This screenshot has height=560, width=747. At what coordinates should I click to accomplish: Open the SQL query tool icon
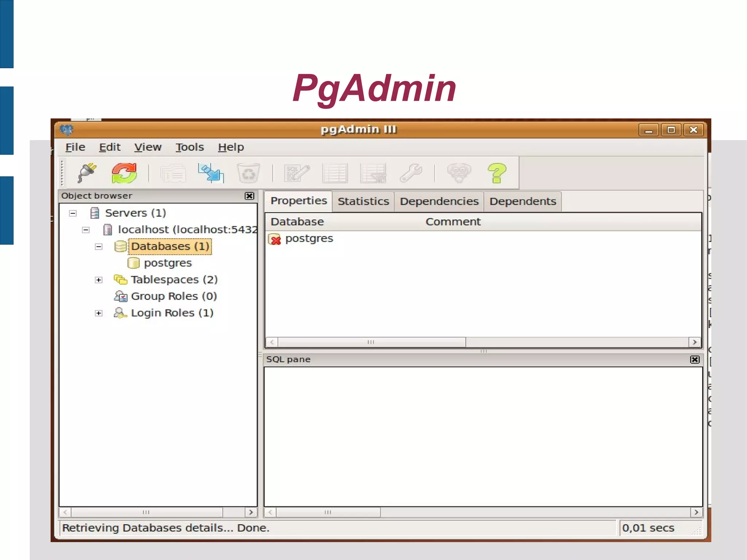(x=297, y=173)
